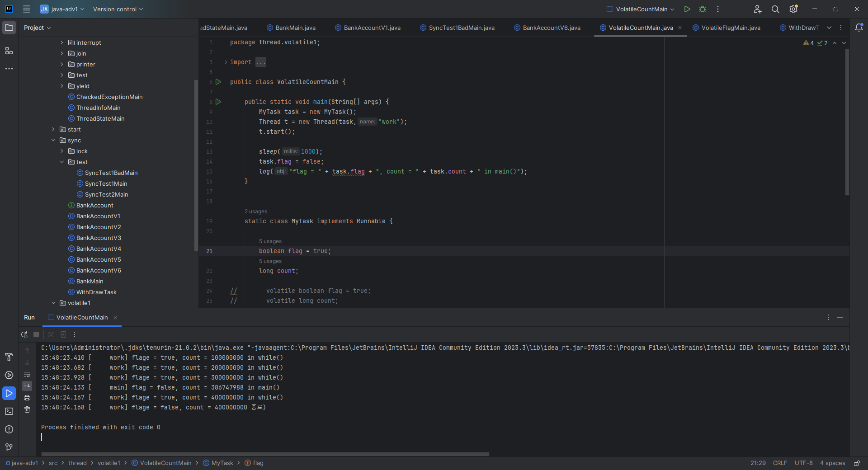Open the WithDrawTask class in the tree
The height and width of the screenshot is (470, 868).
[96, 292]
